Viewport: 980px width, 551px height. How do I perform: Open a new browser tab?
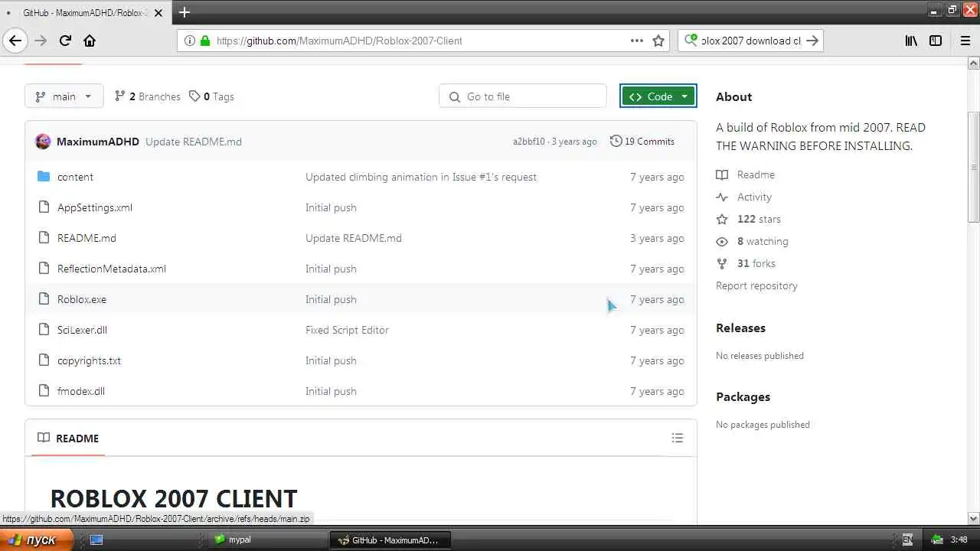click(184, 12)
